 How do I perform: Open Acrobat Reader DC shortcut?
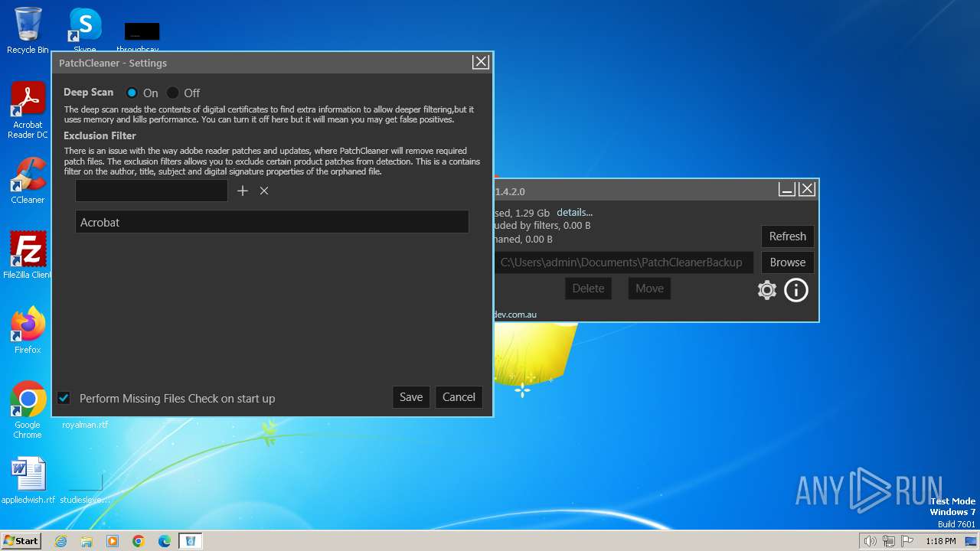point(28,110)
